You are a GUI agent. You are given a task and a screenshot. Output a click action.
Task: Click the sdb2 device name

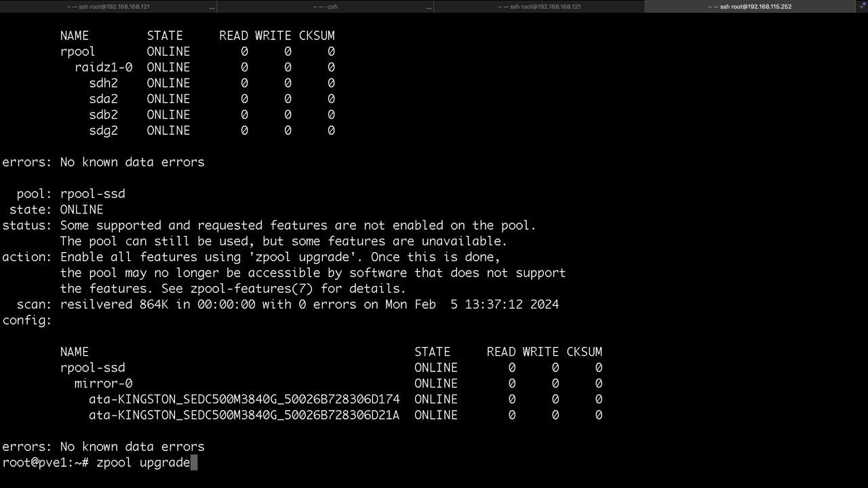[103, 115]
